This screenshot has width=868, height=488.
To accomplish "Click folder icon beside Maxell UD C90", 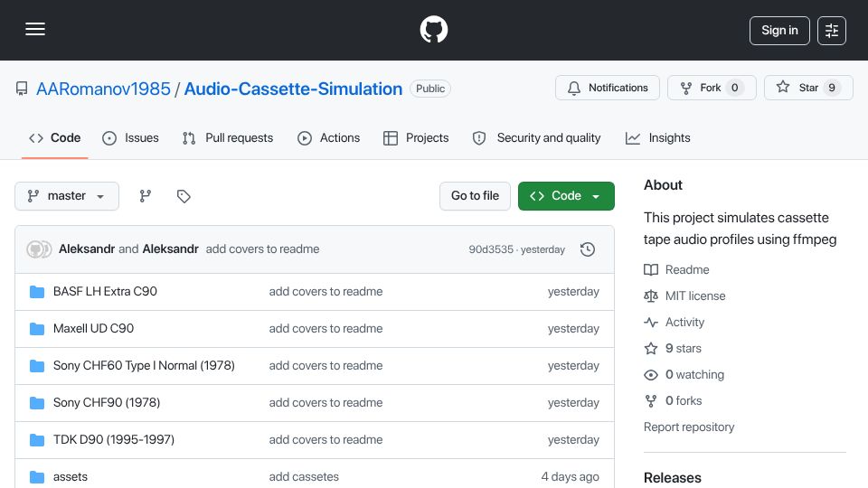I will click(x=37, y=329).
